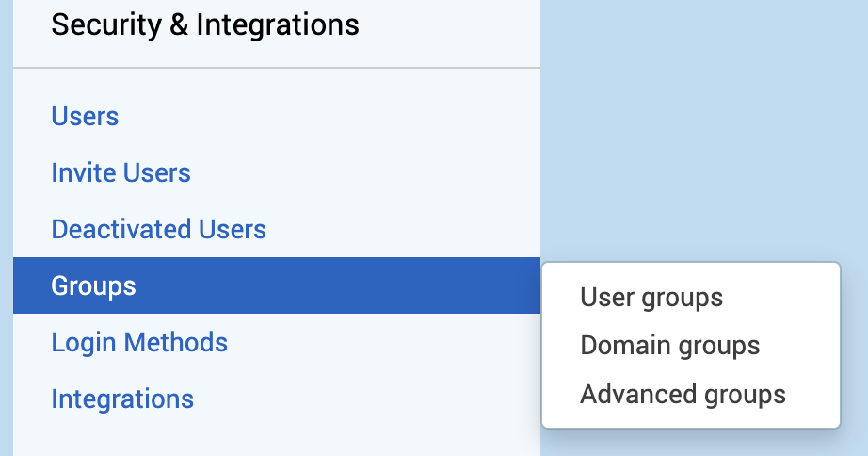Click the Security & Integrations heading
This screenshot has height=456, width=868.
(x=205, y=24)
